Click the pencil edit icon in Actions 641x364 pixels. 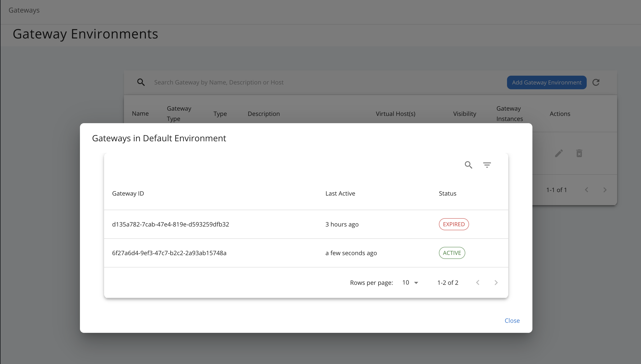click(559, 153)
